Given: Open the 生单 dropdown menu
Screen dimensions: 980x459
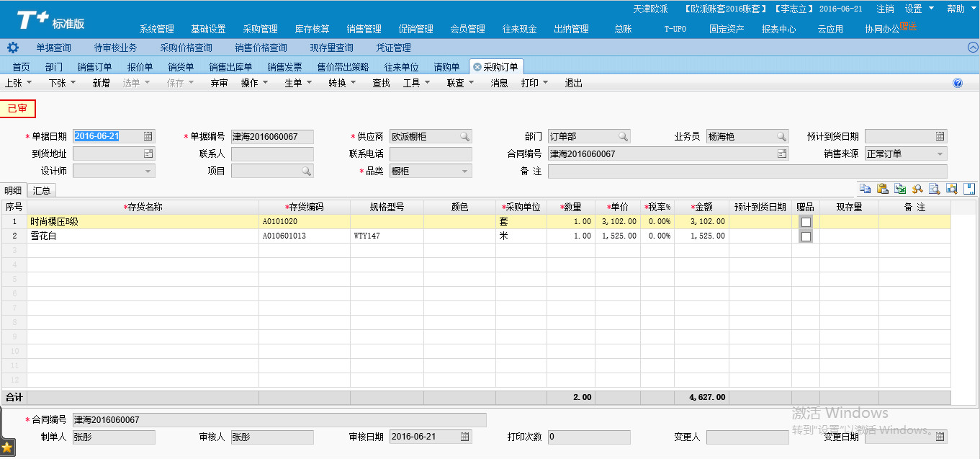Looking at the screenshot, I should pos(298,83).
